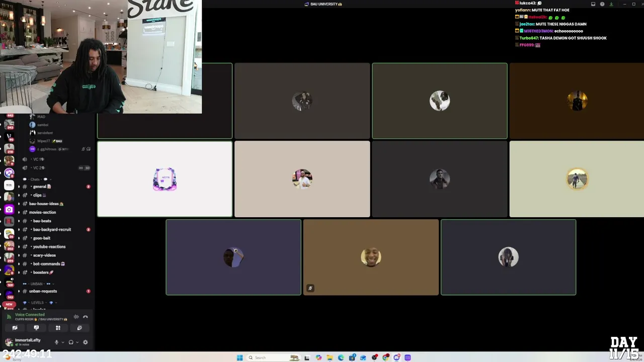Turn on camera in voice panel
The height and width of the screenshot is (362, 644).
click(x=15, y=328)
